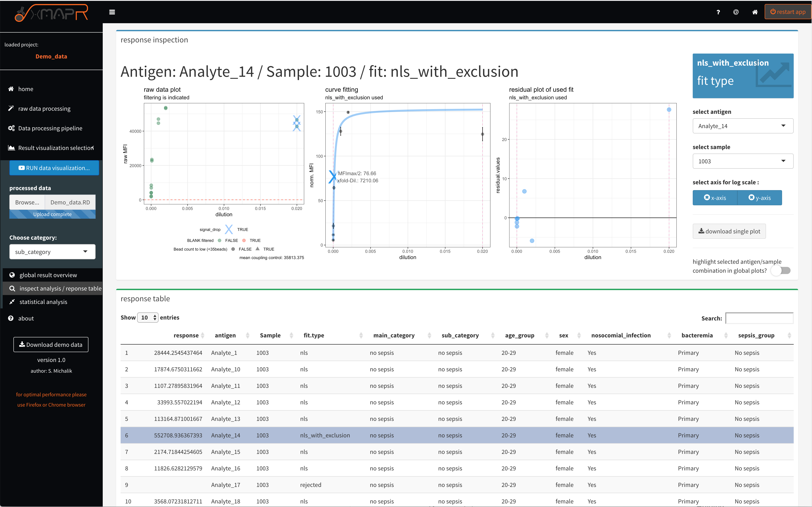This screenshot has height=507, width=812.
Task: Open Result visualization selection chart icon
Action: coord(11,148)
